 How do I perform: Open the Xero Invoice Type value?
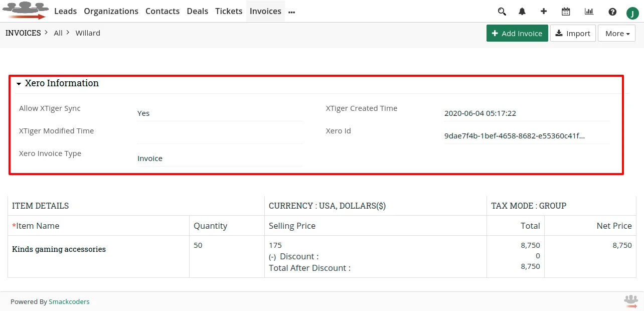(149, 158)
